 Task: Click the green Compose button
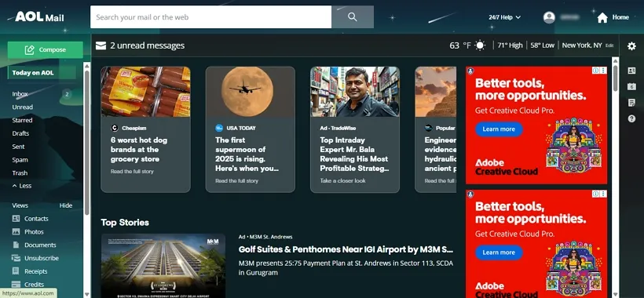point(46,50)
